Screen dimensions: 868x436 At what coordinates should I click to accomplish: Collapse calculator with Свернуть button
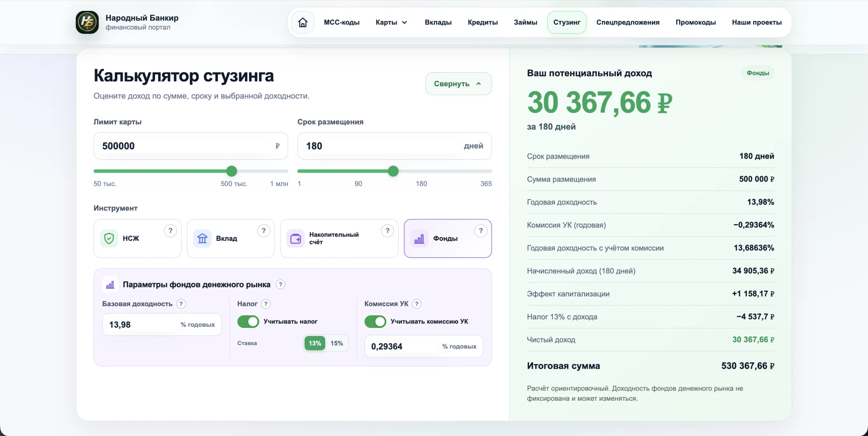coord(458,84)
